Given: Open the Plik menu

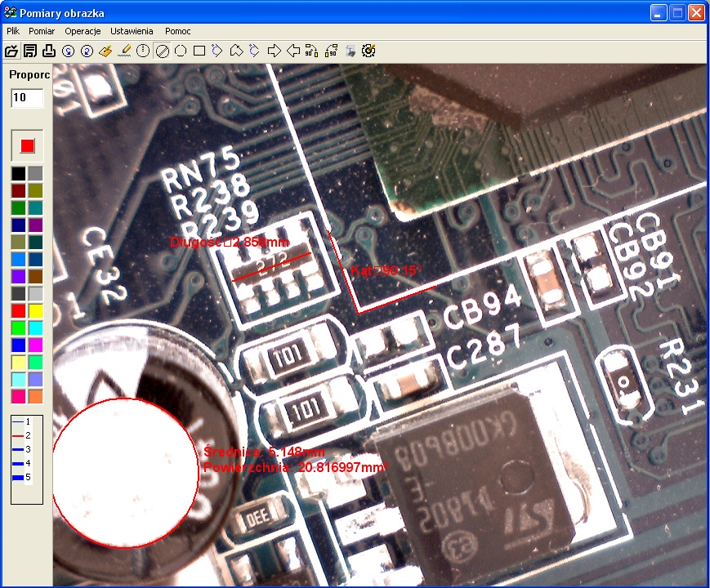Looking at the screenshot, I should coord(13,31).
